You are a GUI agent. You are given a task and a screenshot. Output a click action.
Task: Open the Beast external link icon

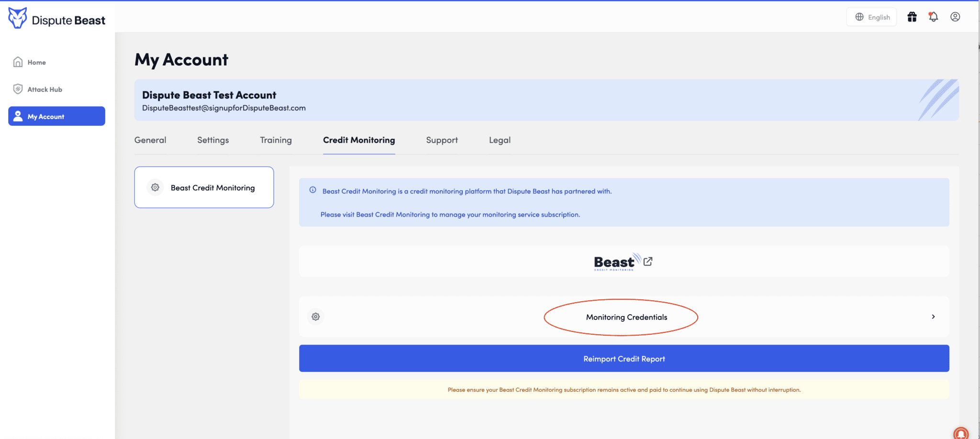coord(648,261)
